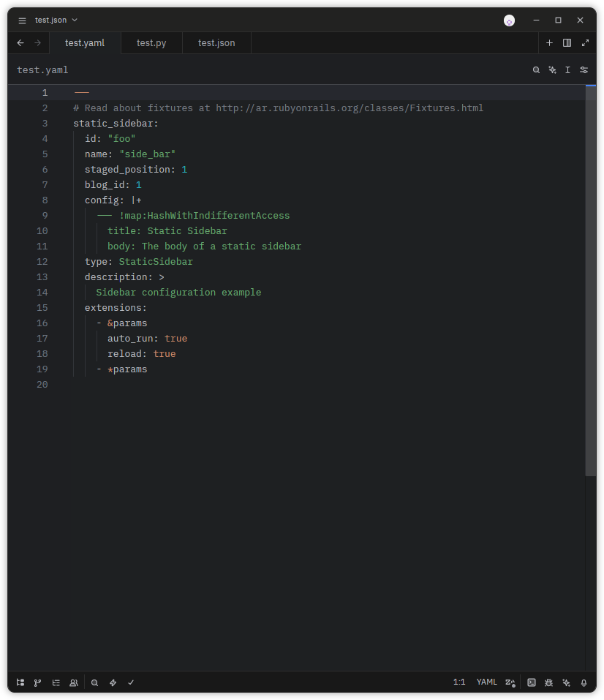Viewport: 604px width, 700px height.
Task: Click '!map:HashWithIndifferentAccess' text
Action: pos(205,216)
